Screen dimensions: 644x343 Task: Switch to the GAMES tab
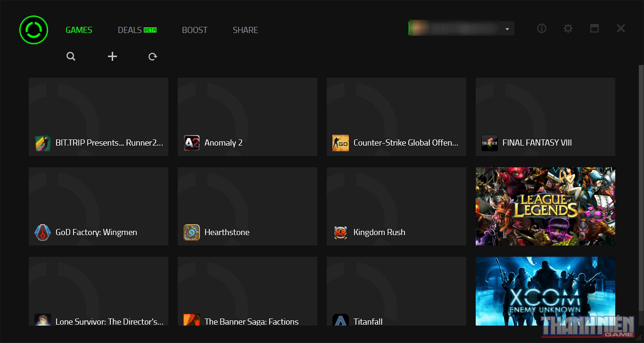[79, 30]
